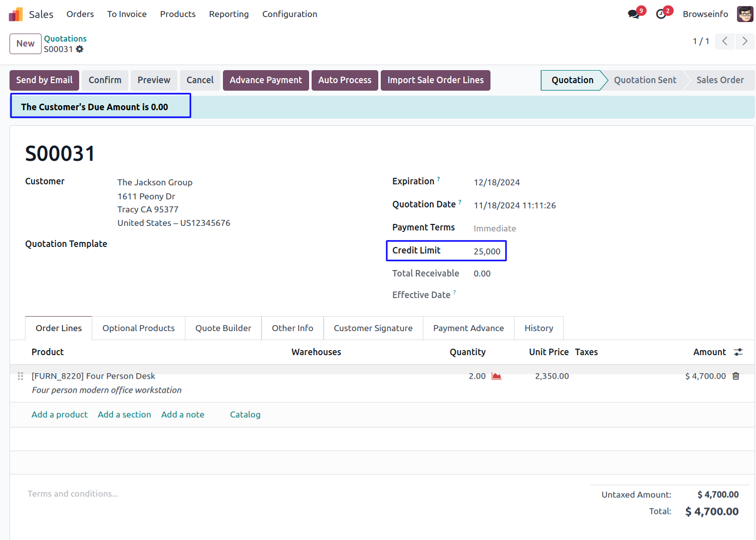This screenshot has width=756, height=540.
Task: Click the gear icon beside S00031
Action: click(80, 49)
